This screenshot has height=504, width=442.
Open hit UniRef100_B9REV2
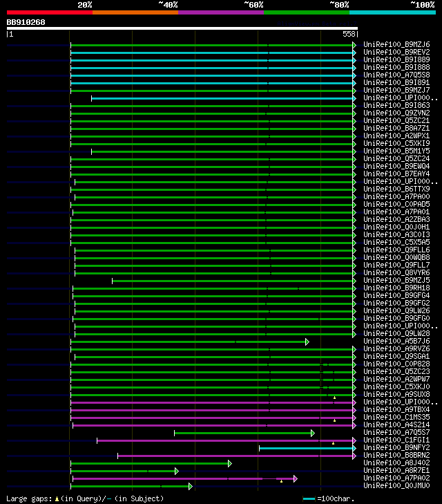click(396, 52)
